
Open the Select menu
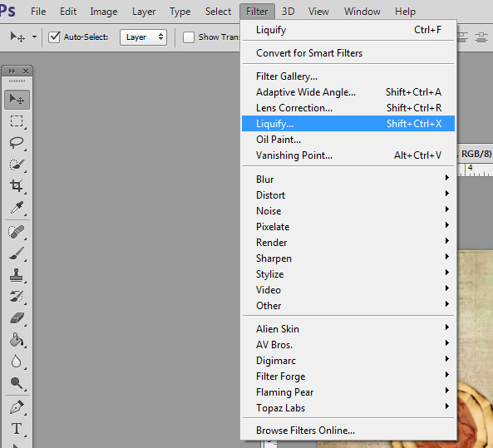pyautogui.click(x=218, y=12)
